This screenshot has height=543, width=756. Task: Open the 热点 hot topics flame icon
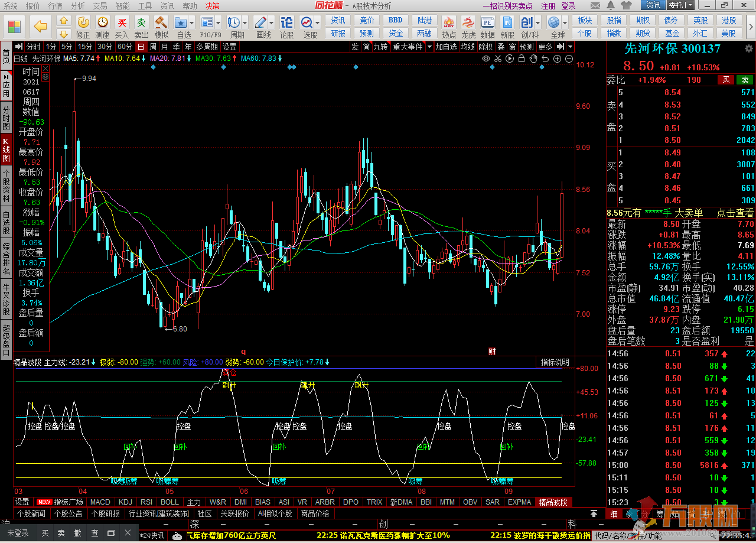click(449, 22)
